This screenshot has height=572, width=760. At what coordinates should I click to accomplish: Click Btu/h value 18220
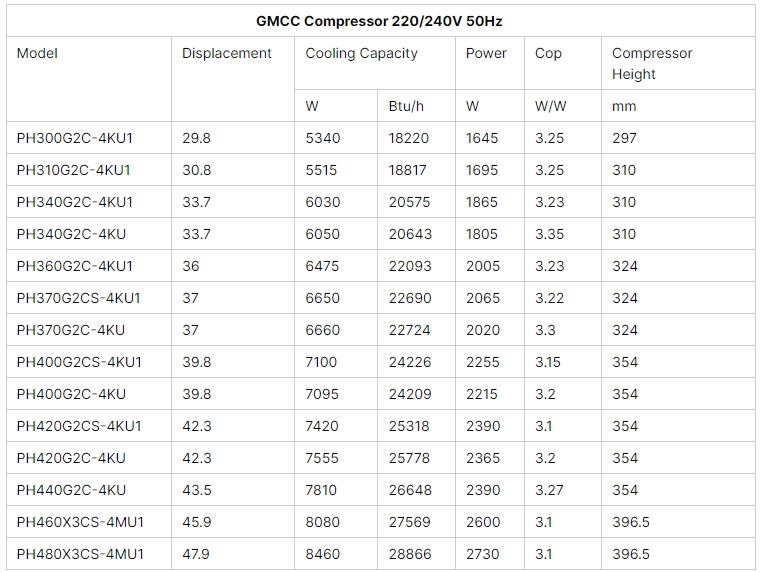[409, 138]
